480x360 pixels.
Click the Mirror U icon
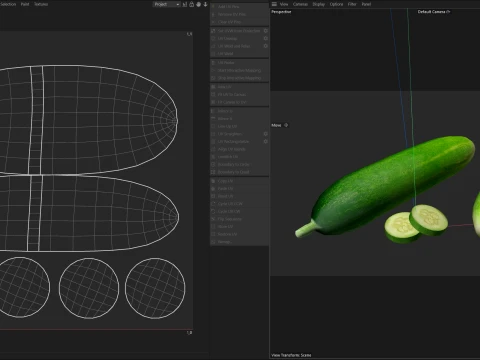pos(213,111)
